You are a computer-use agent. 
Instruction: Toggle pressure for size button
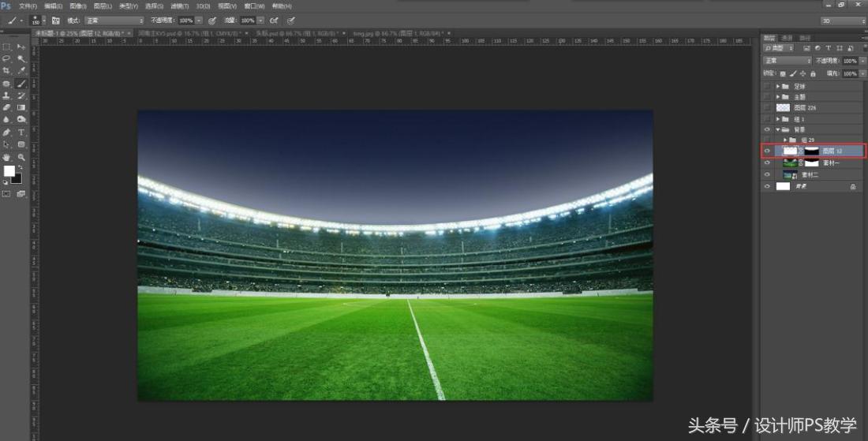click(291, 21)
